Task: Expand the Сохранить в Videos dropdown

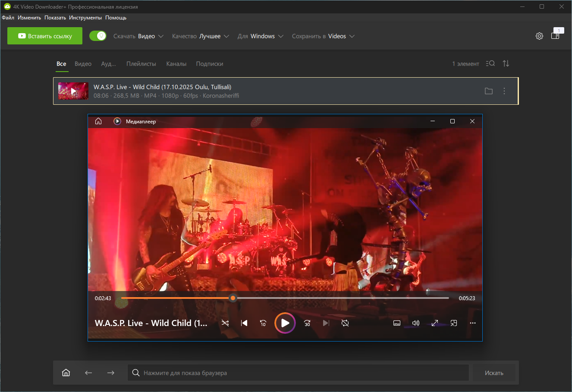Action: point(324,36)
